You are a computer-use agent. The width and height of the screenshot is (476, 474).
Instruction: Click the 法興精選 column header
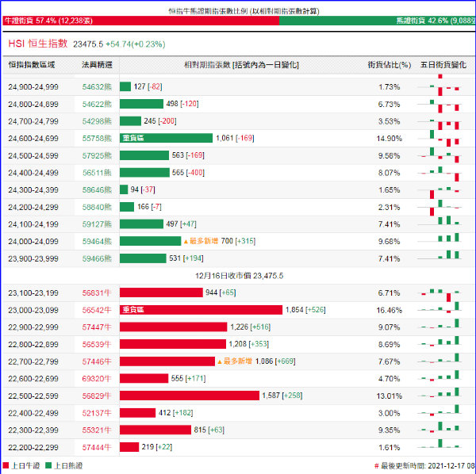coord(97,63)
